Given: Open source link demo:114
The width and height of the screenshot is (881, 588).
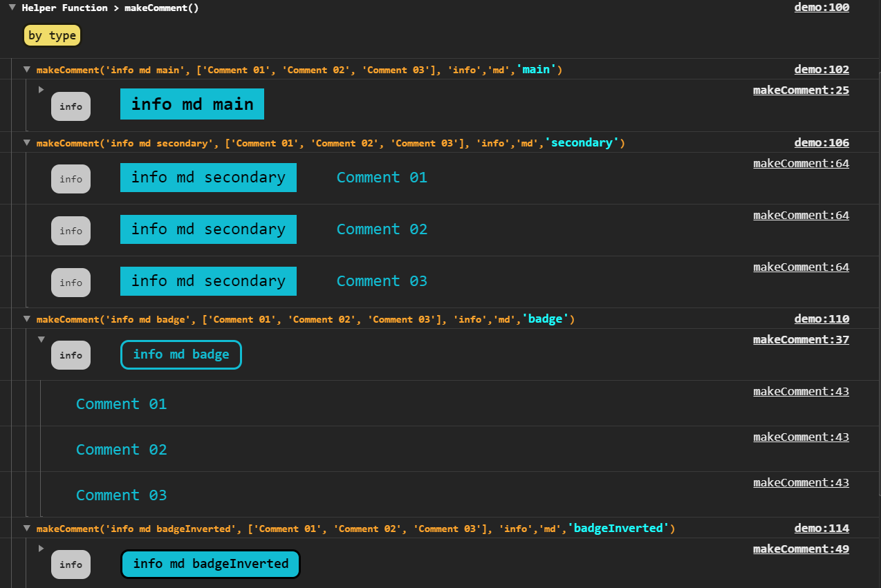Looking at the screenshot, I should coord(822,528).
